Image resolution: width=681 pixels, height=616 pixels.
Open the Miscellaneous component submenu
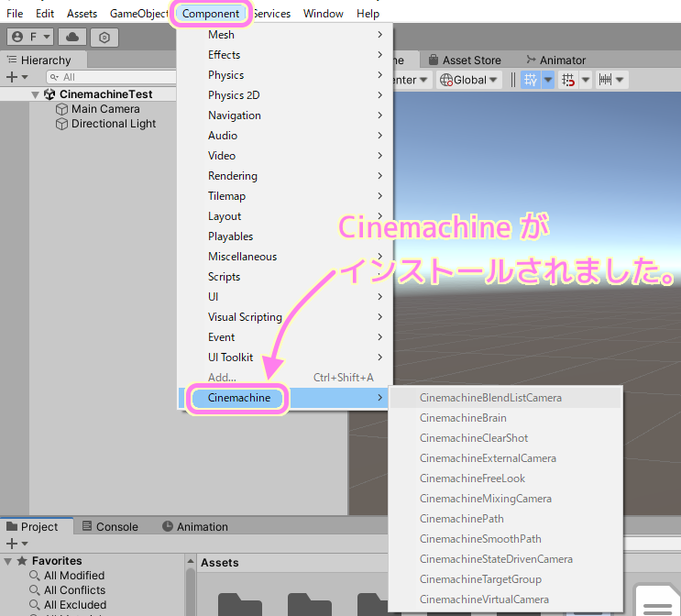285,257
